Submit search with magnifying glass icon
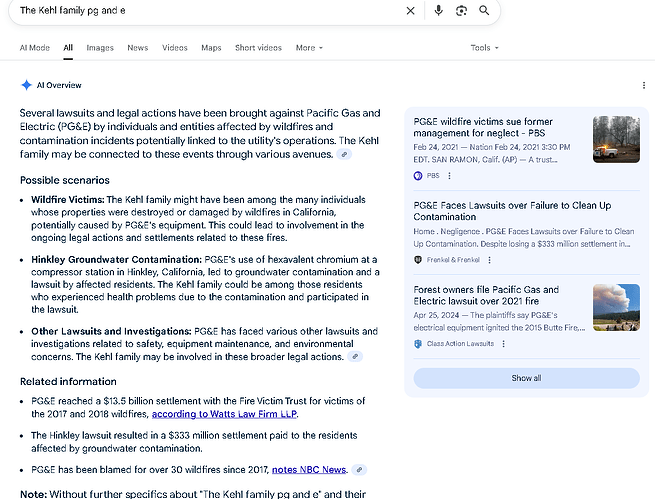 pos(484,10)
